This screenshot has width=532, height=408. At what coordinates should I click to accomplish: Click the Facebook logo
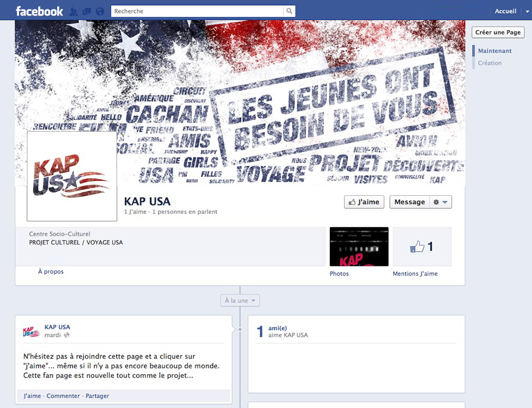[x=40, y=11]
